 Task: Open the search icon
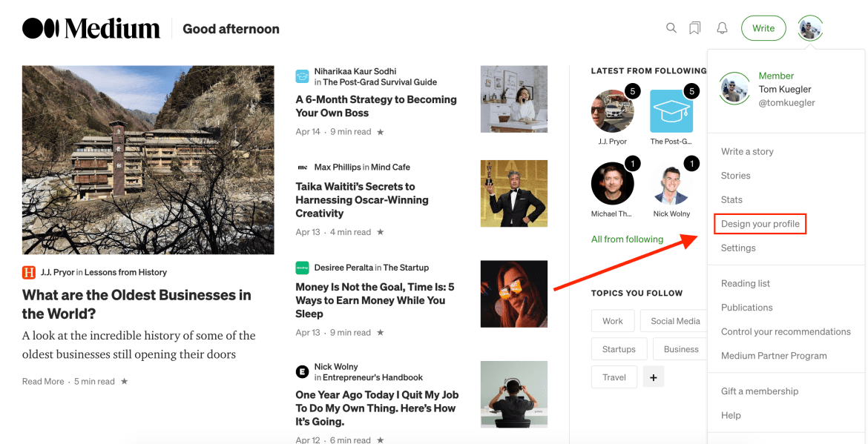(671, 27)
